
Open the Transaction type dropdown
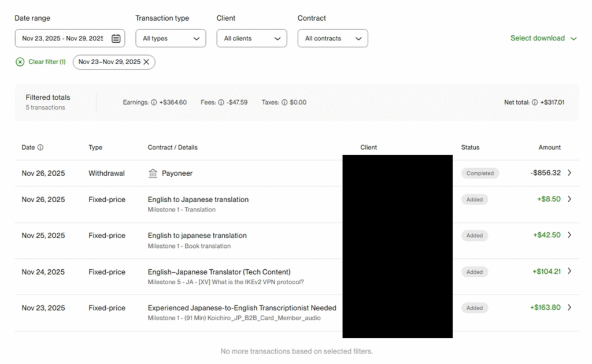(x=171, y=39)
